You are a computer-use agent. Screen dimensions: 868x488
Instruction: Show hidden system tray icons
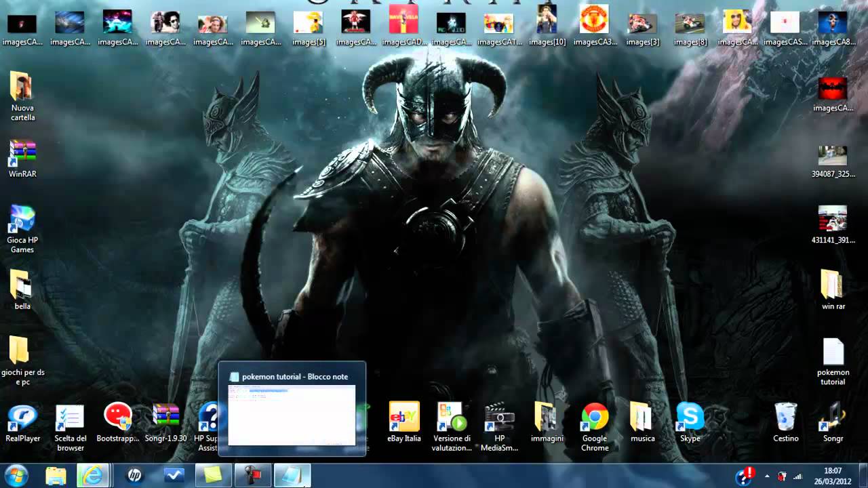pos(767,476)
